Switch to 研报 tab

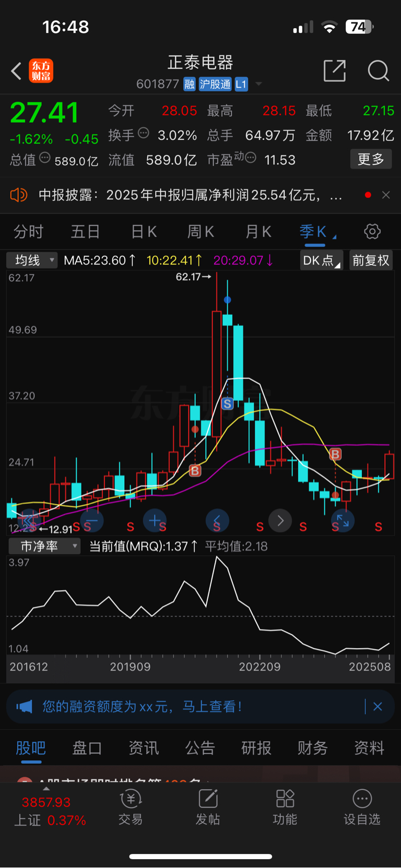click(x=256, y=748)
